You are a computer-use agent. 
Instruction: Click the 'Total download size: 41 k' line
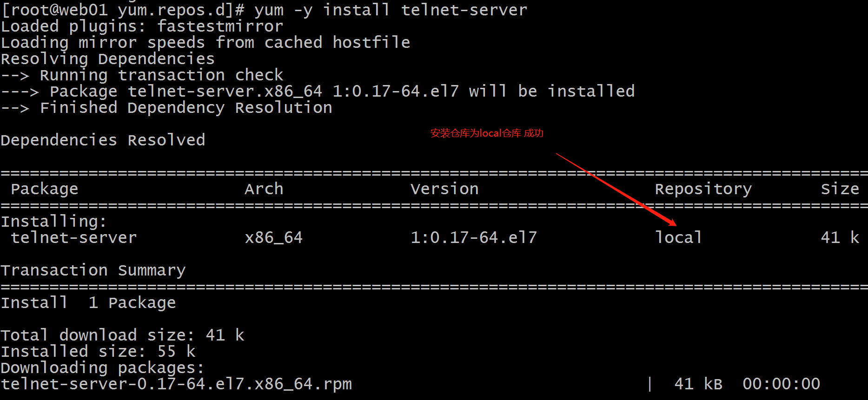(122, 335)
